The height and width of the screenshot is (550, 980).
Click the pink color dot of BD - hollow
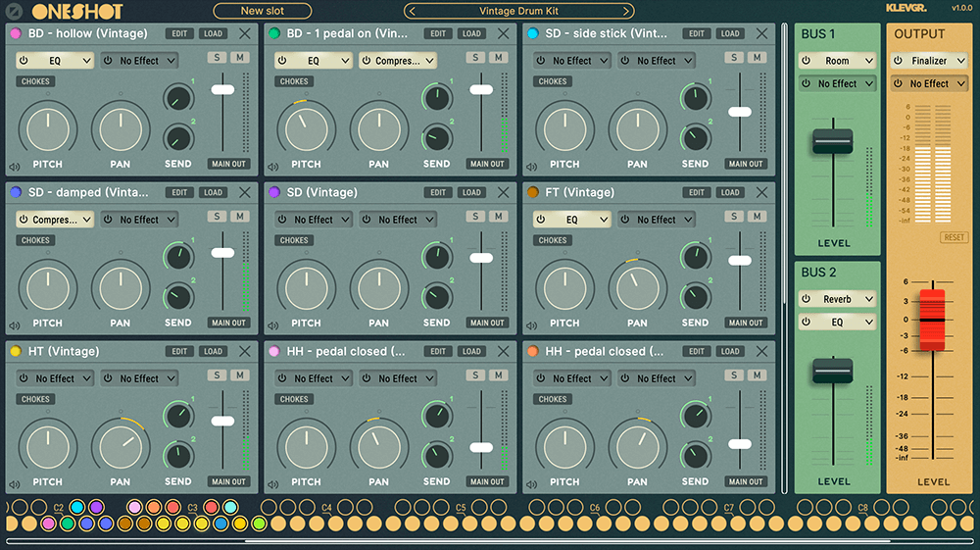(16, 33)
